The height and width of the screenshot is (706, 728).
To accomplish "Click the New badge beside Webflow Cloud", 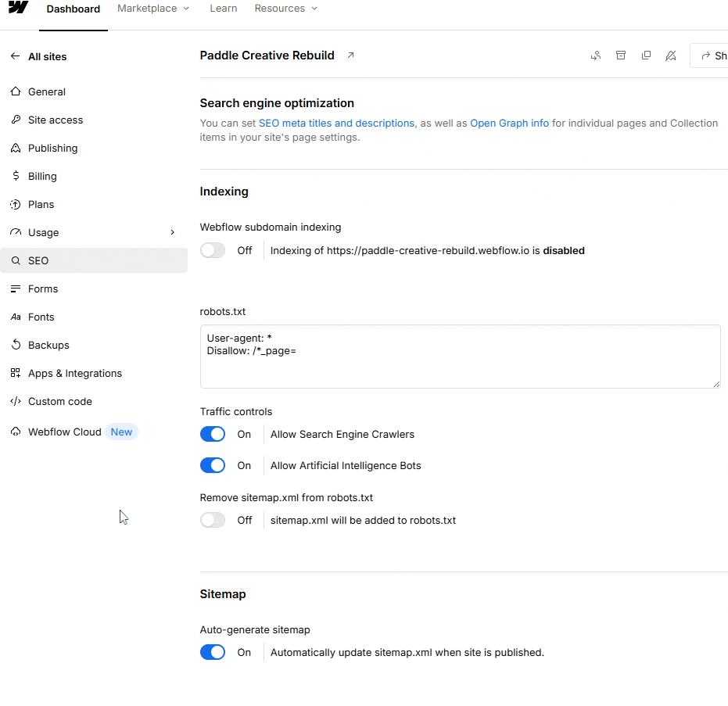I will pyautogui.click(x=121, y=432).
